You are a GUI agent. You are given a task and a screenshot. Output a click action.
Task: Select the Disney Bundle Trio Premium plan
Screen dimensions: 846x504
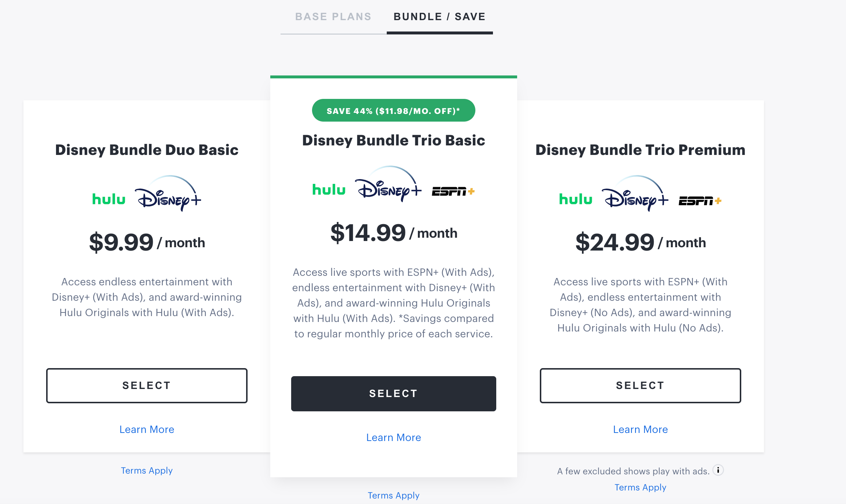tap(641, 384)
